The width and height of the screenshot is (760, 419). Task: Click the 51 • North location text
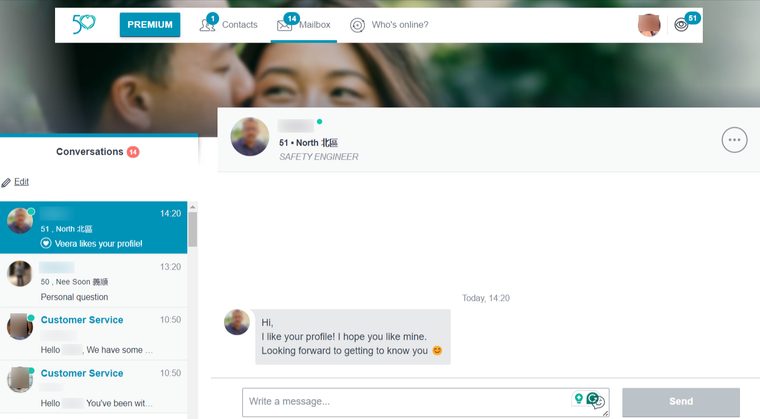point(308,143)
